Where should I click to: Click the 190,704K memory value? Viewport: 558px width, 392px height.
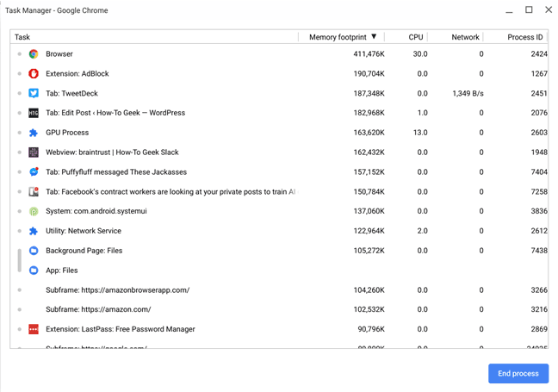click(369, 74)
